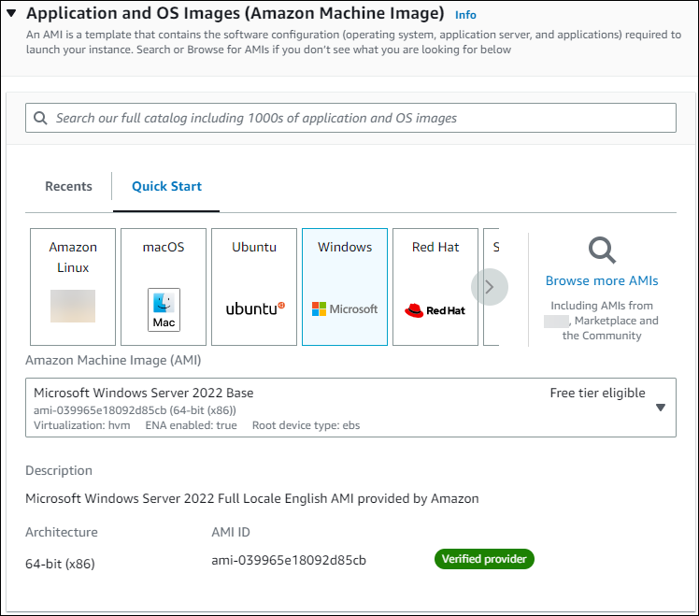Choose the macOS tile label

(x=164, y=248)
